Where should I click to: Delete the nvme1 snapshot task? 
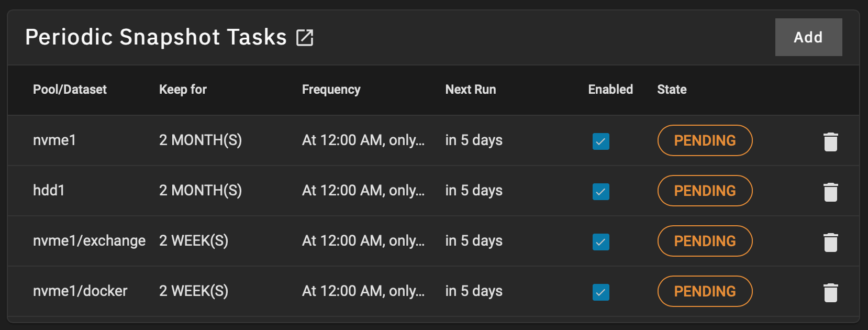[830, 141]
